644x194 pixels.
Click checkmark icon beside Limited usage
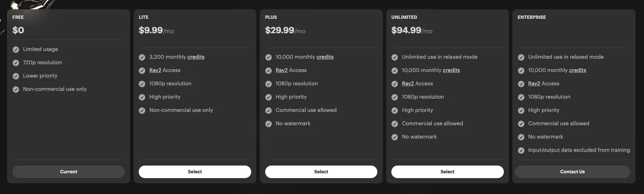click(16, 50)
